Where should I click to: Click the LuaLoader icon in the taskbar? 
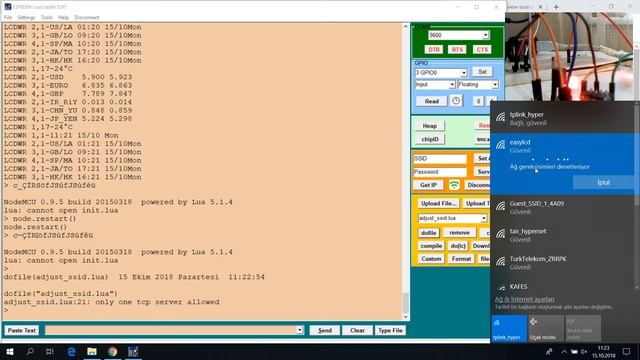pyautogui.click(x=133, y=351)
